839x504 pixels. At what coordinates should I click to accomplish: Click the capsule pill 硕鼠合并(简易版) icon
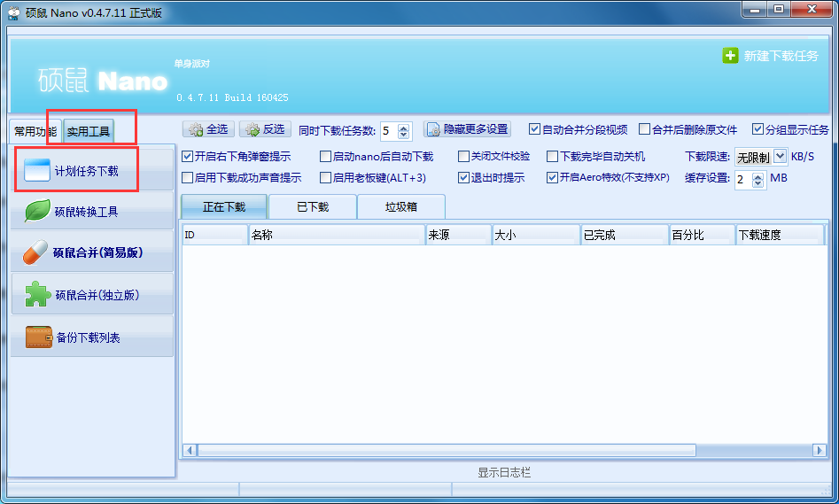pos(35,252)
